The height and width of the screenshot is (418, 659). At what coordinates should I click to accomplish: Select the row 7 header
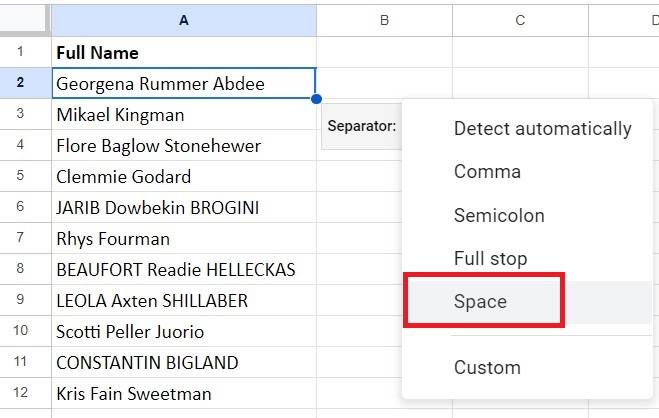click(x=25, y=239)
